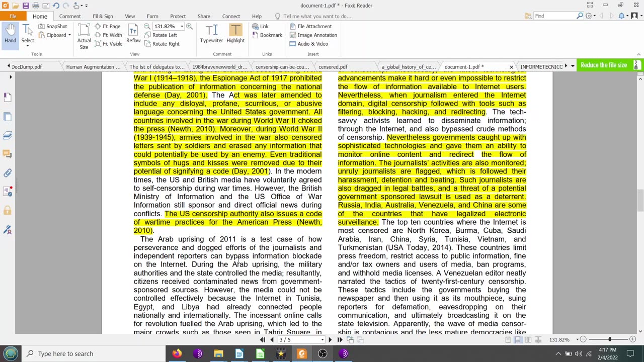Set view to Actual Size
The image size is (644, 362).
click(84, 36)
